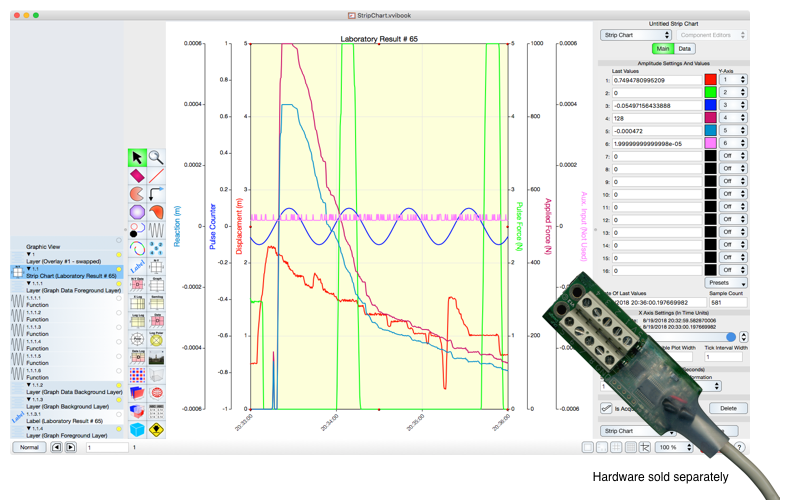This screenshot has height=500, width=800.
Task: Collapse the layer 1 disclosure triangle
Action: 29,254
